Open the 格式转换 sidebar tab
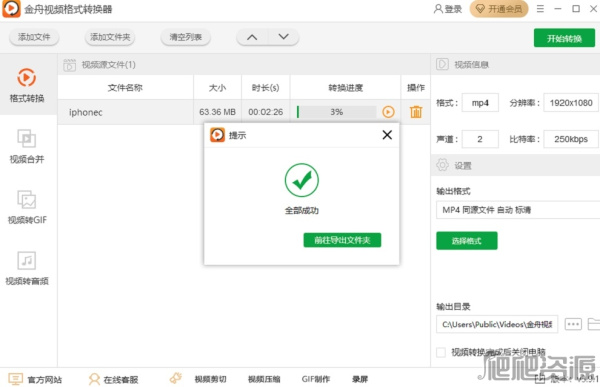This screenshot has height=387, width=600. [27, 85]
